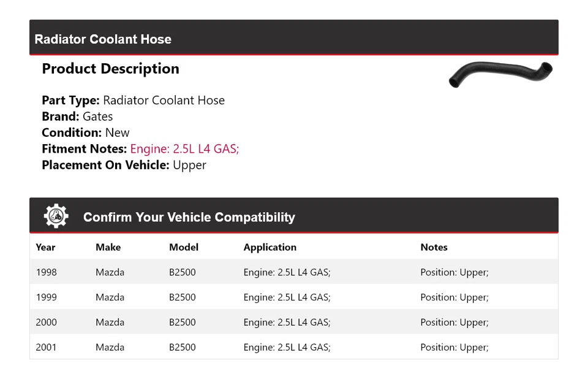Select the Confirm Your Vehicle Compatibility heading
Image resolution: width=588 pixels, height=379 pixels.
189,217
